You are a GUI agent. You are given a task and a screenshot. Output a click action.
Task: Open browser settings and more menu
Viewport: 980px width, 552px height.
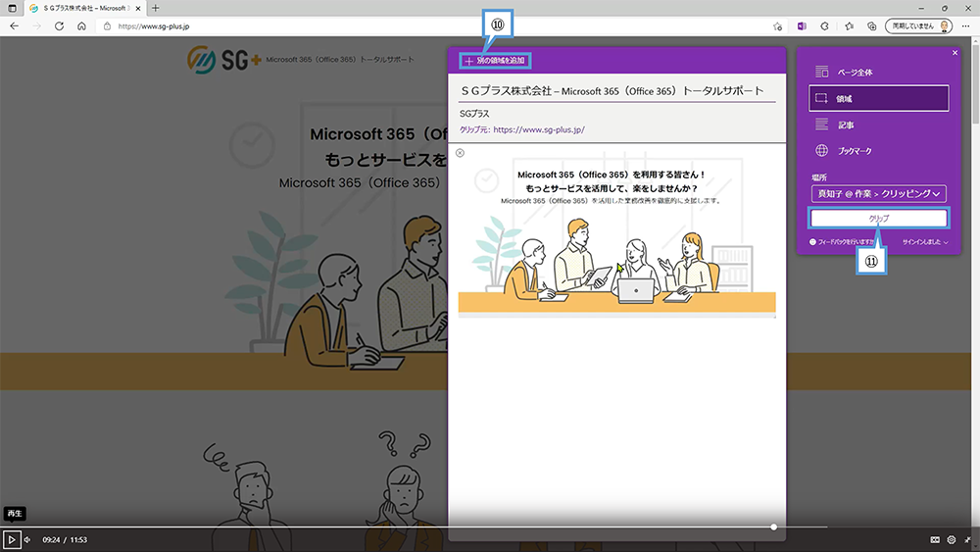965,26
